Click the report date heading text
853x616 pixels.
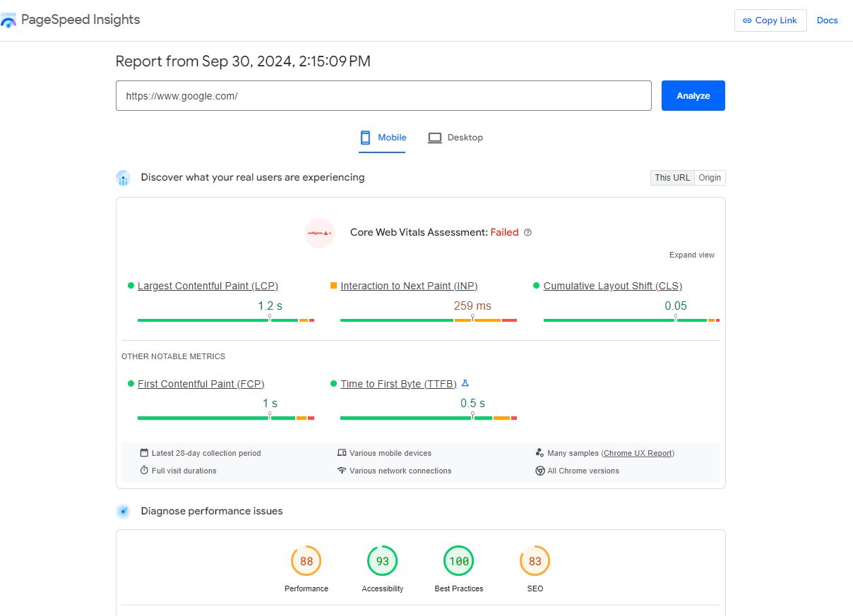pyautogui.click(x=243, y=61)
